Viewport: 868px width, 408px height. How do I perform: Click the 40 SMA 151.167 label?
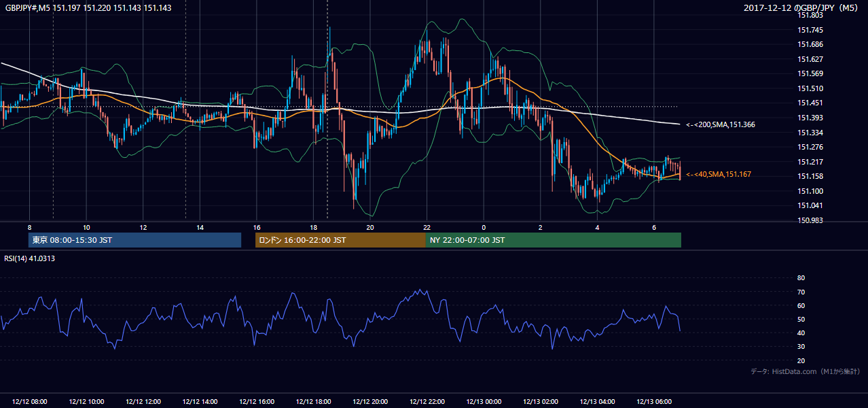click(x=718, y=175)
